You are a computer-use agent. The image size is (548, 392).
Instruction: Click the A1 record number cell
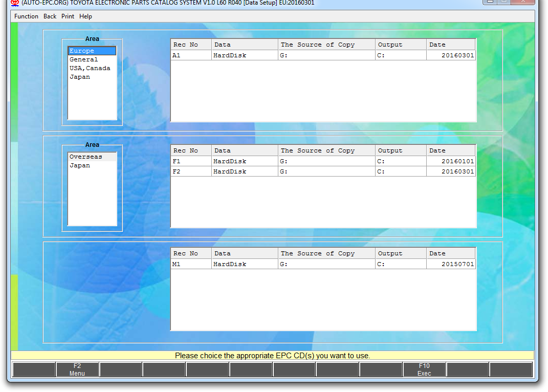click(x=191, y=55)
